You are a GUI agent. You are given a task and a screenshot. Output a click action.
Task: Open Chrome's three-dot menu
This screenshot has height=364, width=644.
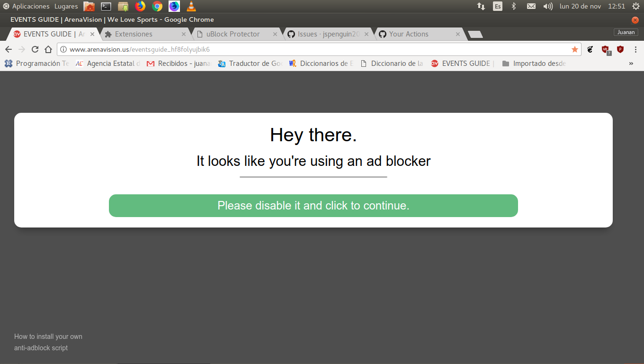(x=635, y=49)
